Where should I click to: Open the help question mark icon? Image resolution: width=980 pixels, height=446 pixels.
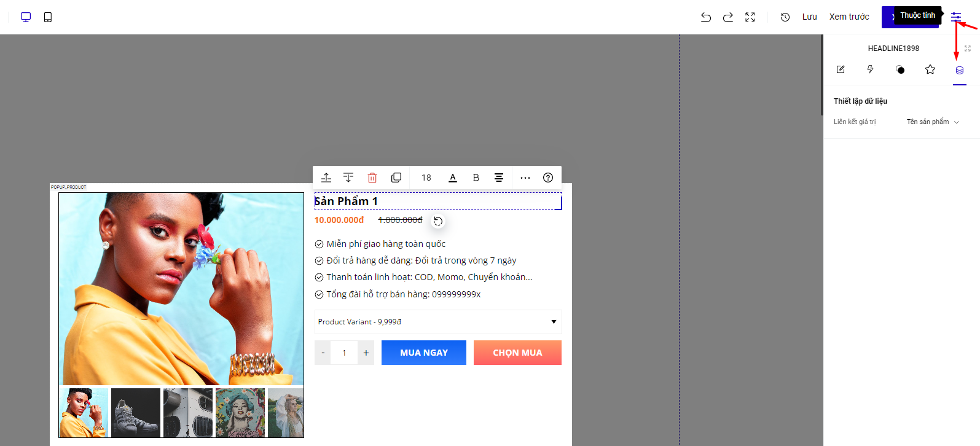coord(548,178)
